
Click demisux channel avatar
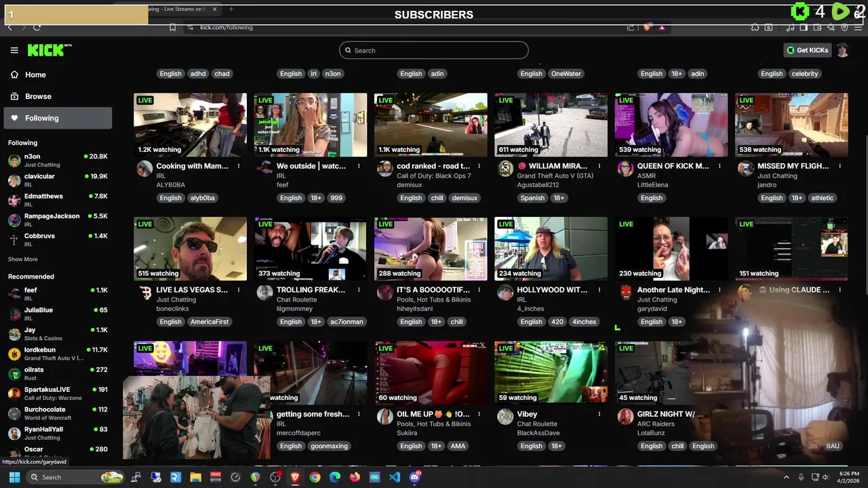point(385,168)
